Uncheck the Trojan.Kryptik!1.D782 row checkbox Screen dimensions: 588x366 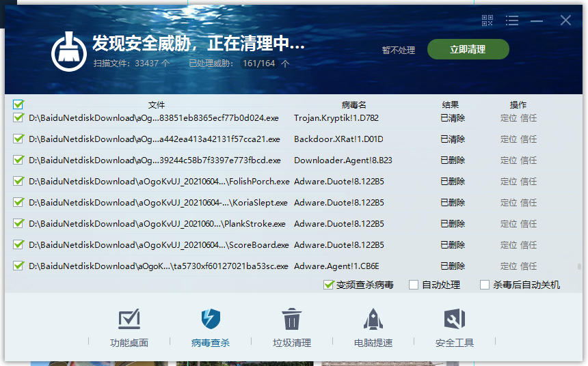coord(18,117)
